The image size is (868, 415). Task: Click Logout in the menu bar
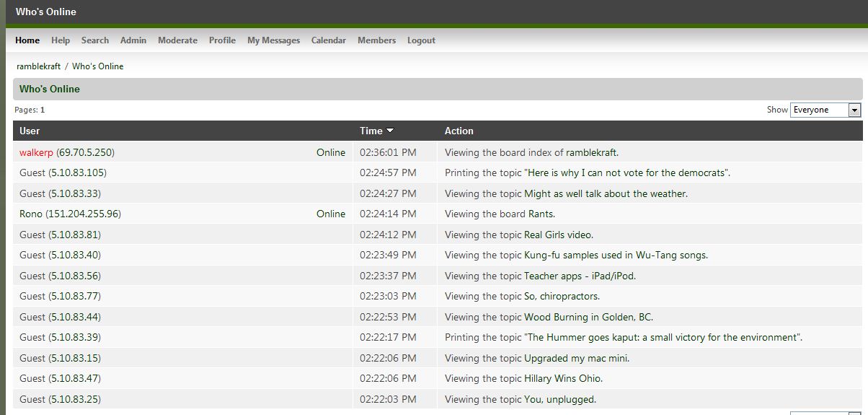421,40
